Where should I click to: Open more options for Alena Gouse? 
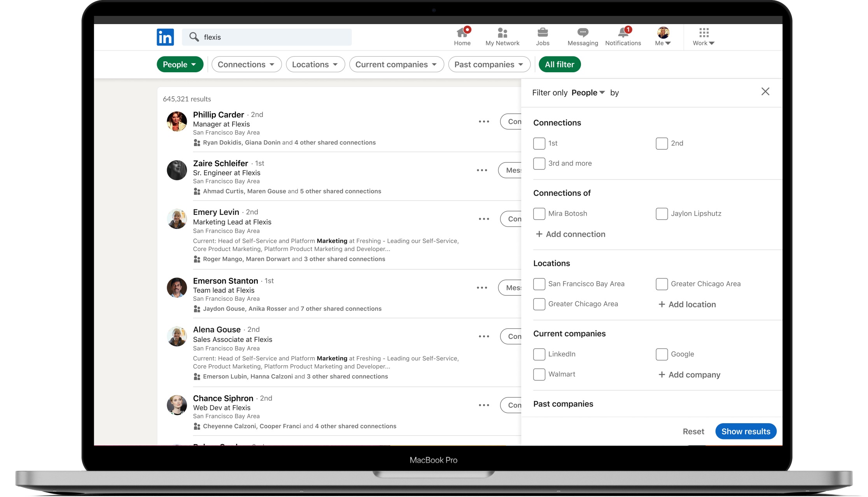click(x=484, y=337)
